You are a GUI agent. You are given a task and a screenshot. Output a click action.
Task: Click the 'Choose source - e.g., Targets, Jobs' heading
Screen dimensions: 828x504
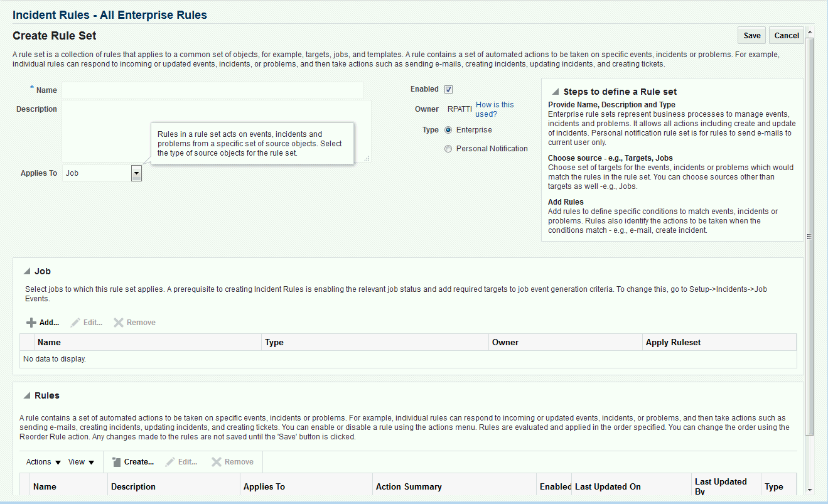coord(610,158)
